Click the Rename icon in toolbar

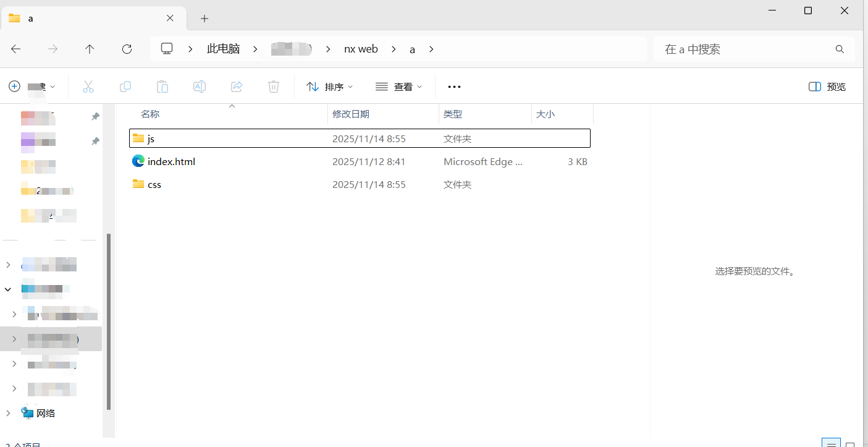[200, 87]
